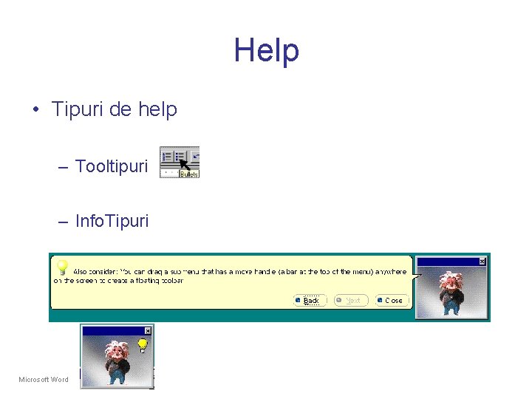Click the Back button in the tip balloon
Screen dimensions: 532x399
(310, 300)
